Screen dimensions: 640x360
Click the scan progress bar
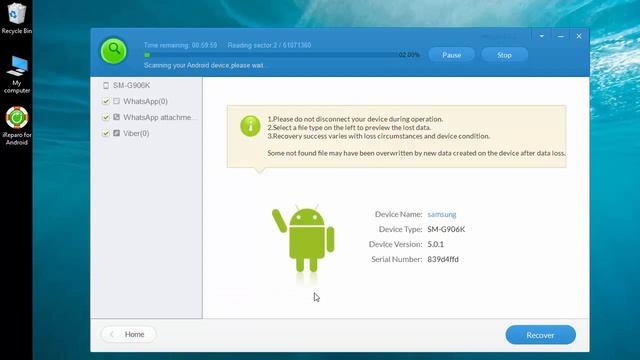tap(271, 55)
